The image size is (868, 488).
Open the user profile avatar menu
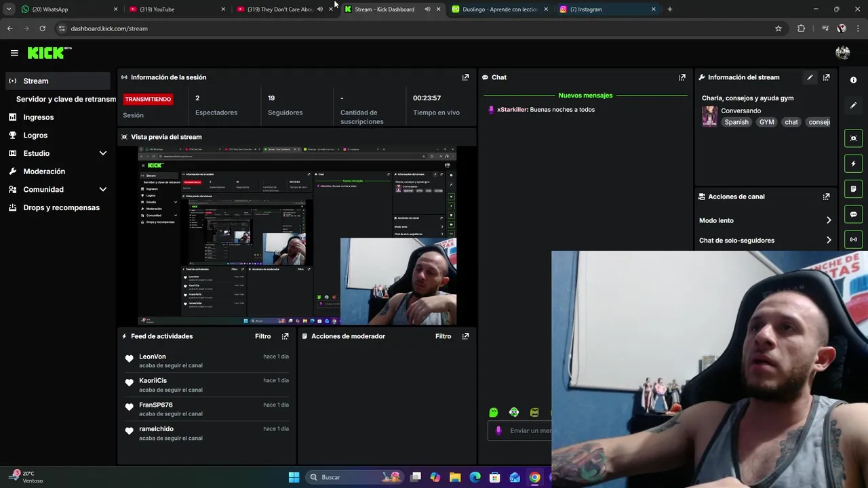843,53
